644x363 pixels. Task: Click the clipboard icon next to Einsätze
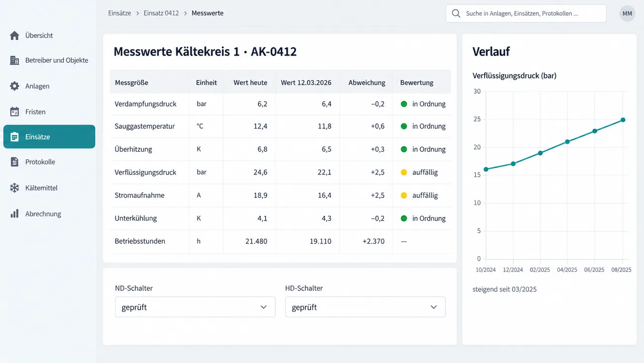click(x=15, y=137)
